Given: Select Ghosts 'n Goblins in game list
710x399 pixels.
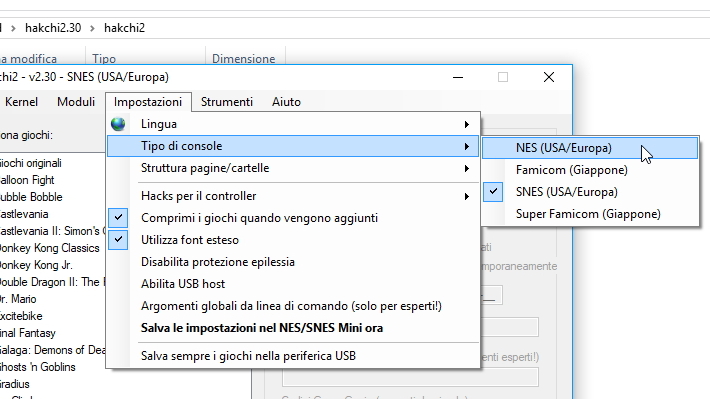Looking at the screenshot, I should 38,367.
